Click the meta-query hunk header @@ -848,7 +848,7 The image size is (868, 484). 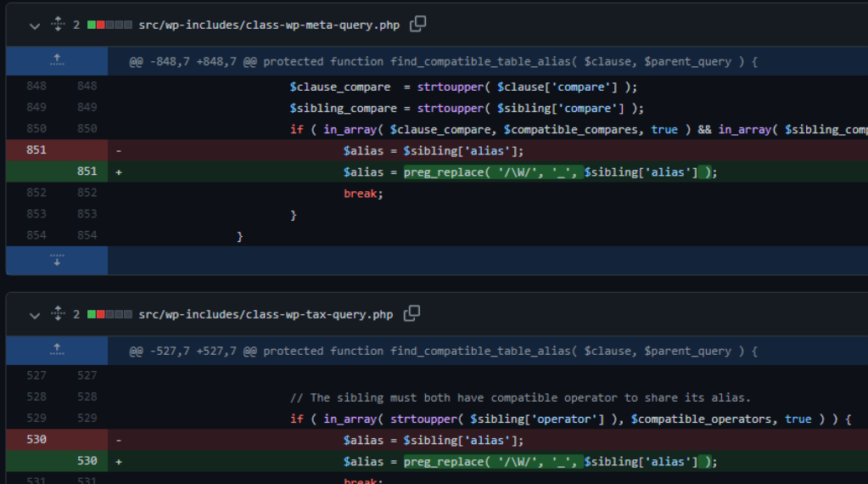pyautogui.click(x=444, y=61)
